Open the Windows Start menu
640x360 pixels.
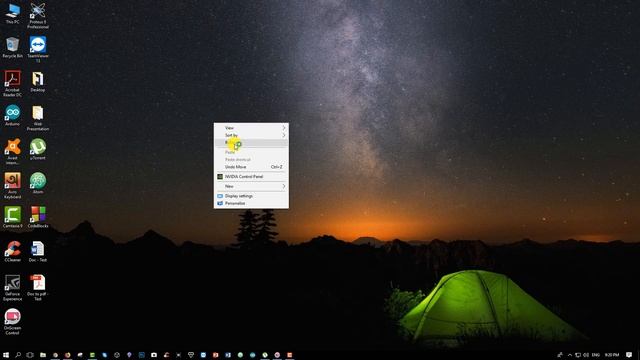click(x=6, y=355)
